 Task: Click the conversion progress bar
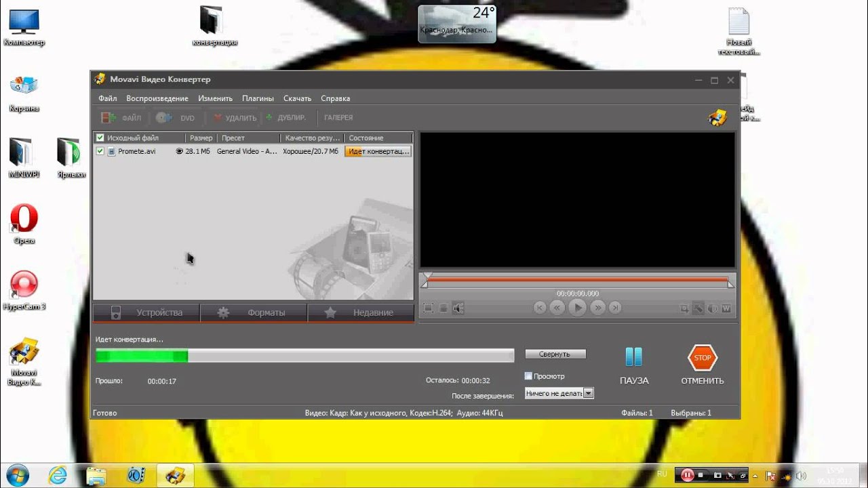tap(304, 356)
